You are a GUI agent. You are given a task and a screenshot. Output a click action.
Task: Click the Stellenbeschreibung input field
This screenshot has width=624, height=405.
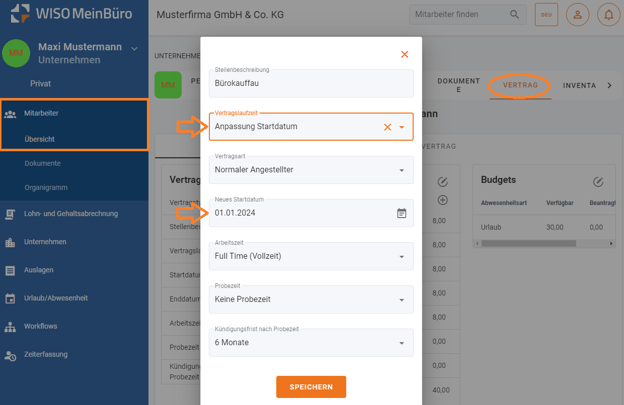coord(310,84)
